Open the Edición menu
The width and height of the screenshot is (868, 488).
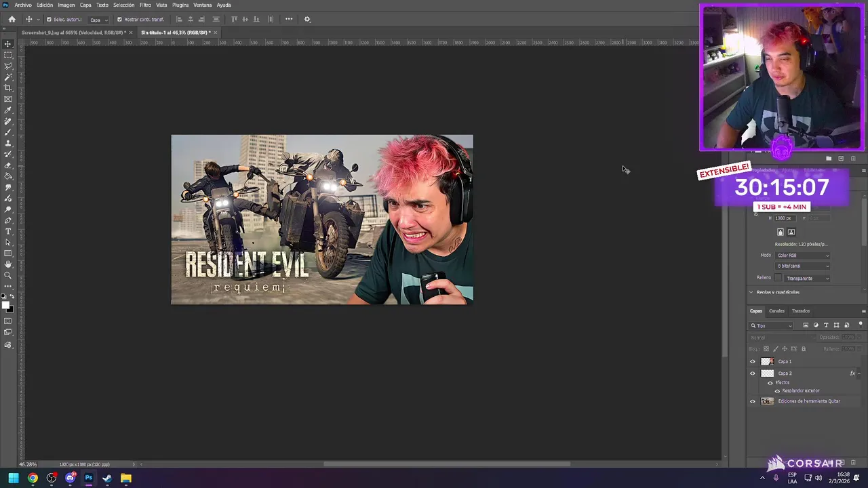point(45,5)
